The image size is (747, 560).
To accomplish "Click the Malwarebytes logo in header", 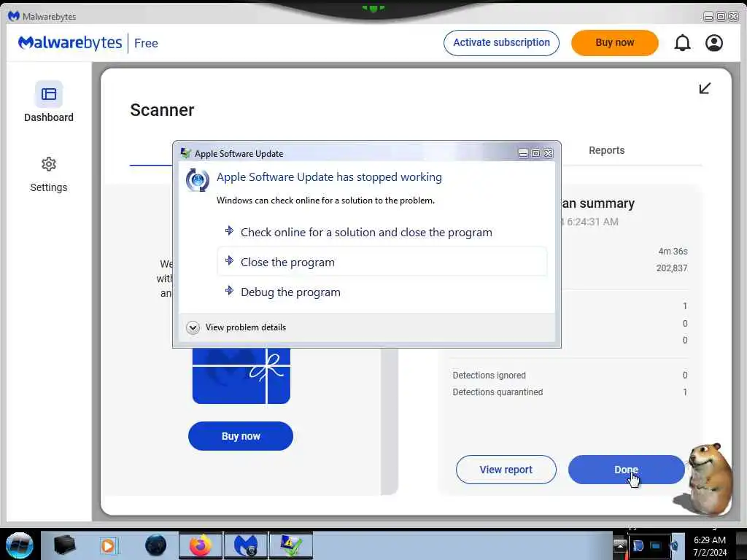I will coord(70,43).
